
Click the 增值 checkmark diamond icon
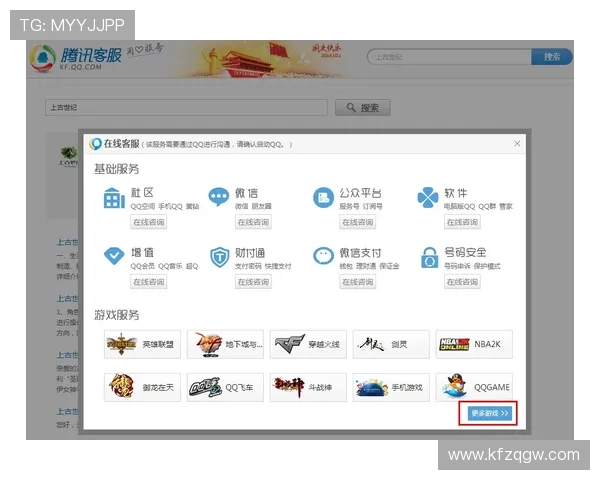[114, 255]
